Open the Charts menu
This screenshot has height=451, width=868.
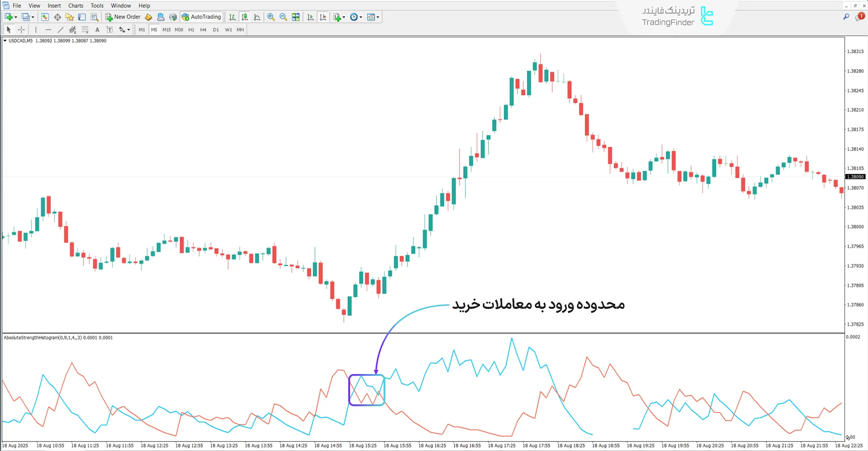(75, 5)
